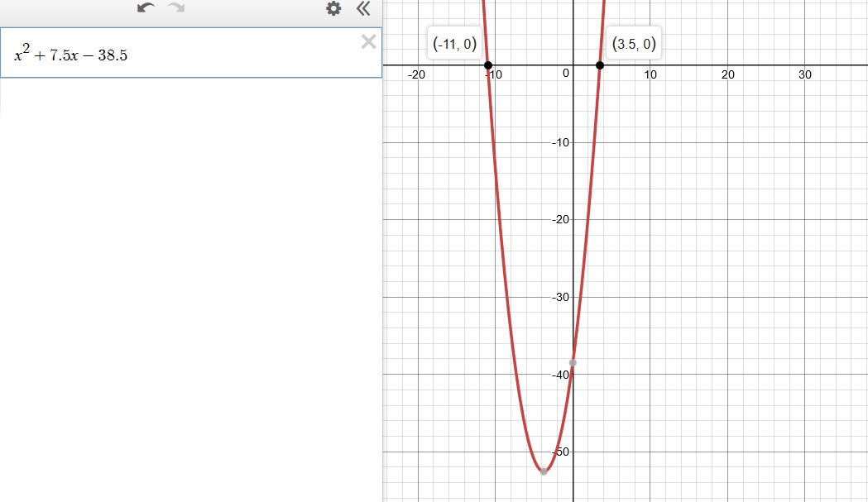Select the black root point at x = 3.5

click(x=600, y=65)
